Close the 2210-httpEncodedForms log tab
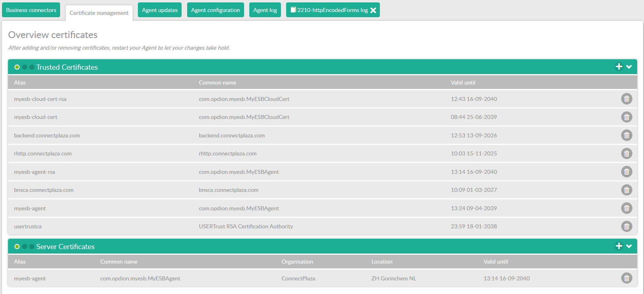The width and height of the screenshot is (644, 294). click(373, 10)
